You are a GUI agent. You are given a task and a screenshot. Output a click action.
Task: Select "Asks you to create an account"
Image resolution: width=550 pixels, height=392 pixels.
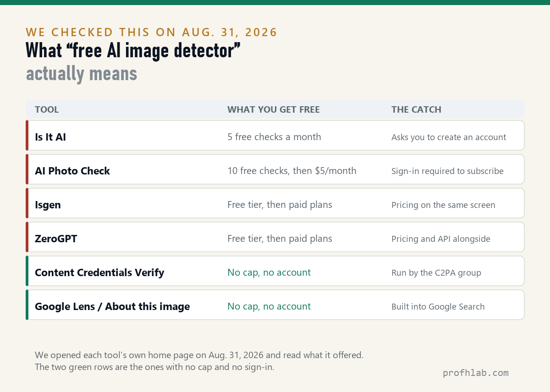pyautogui.click(x=449, y=137)
